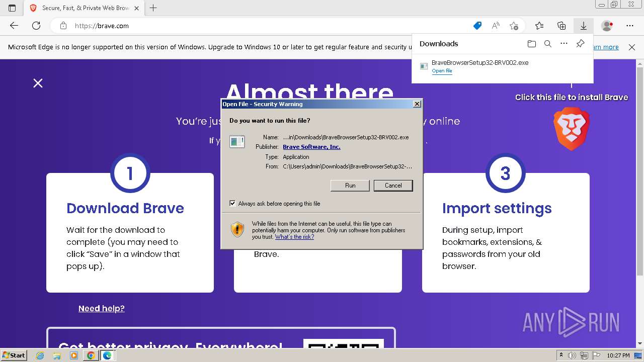This screenshot has width=644, height=362.
Task: Click the 'Open file' link in Downloads
Action: coord(442,71)
